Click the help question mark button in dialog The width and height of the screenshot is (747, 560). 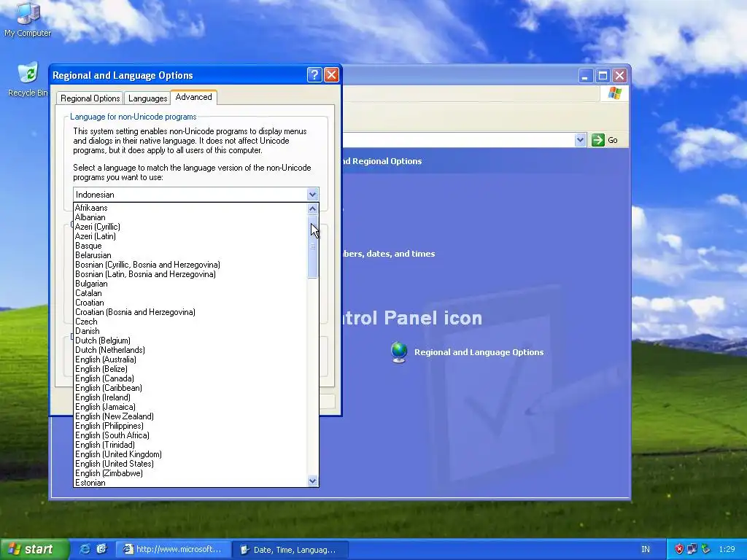pyautogui.click(x=314, y=75)
